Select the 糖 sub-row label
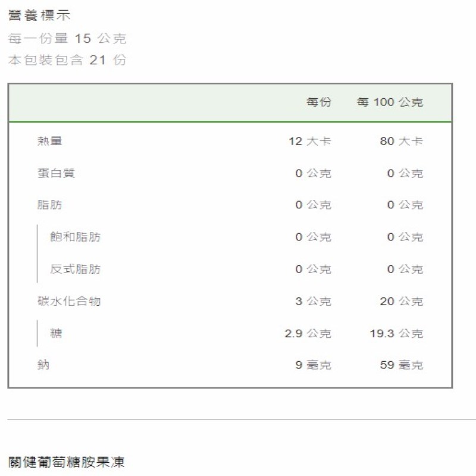Screen dimensions: 476x476 pos(56,333)
